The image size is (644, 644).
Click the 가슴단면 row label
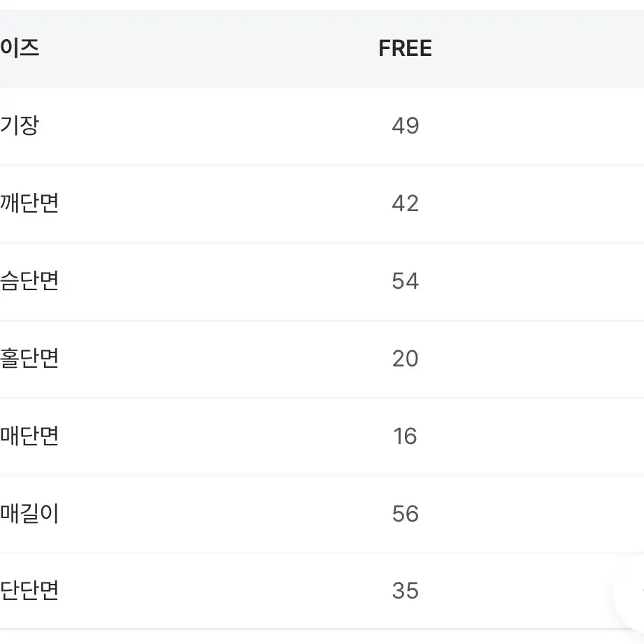point(29,281)
